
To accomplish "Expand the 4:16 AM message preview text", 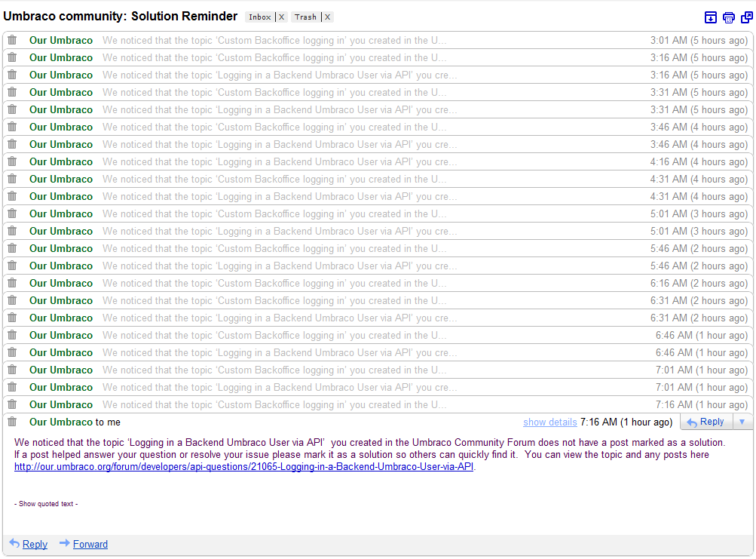I will 280,162.
